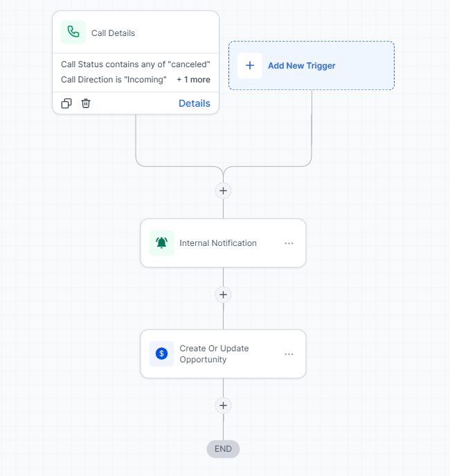Viewport: 450px width, 476px height.
Task: Add step between Internal Notification and Opportunity
Action: click(223, 294)
